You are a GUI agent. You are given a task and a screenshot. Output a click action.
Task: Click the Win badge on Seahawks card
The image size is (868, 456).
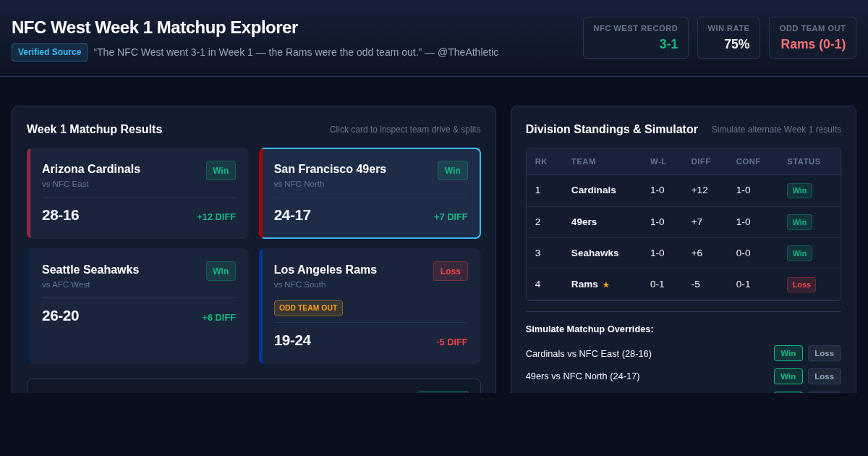221,271
